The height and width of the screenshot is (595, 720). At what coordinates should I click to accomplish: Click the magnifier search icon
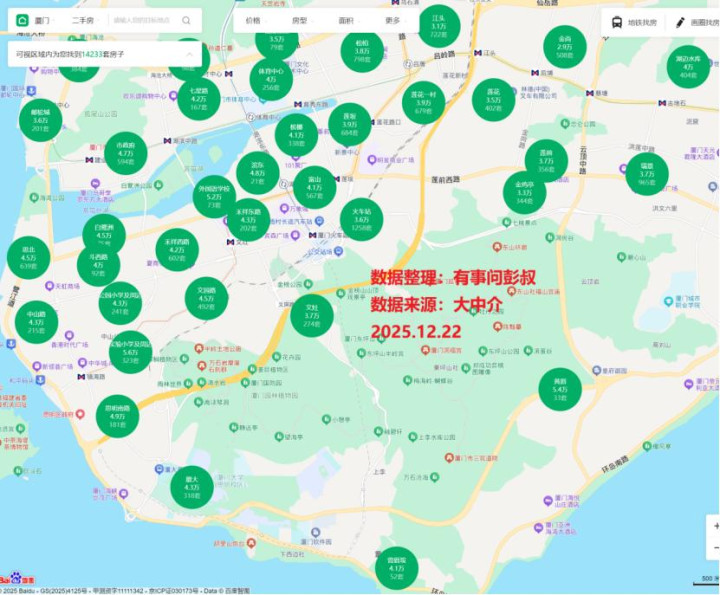pyautogui.click(x=186, y=21)
